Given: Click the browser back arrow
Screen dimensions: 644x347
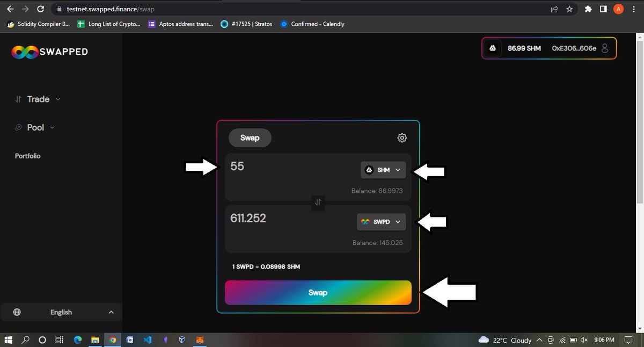Looking at the screenshot, I should (x=10, y=9).
